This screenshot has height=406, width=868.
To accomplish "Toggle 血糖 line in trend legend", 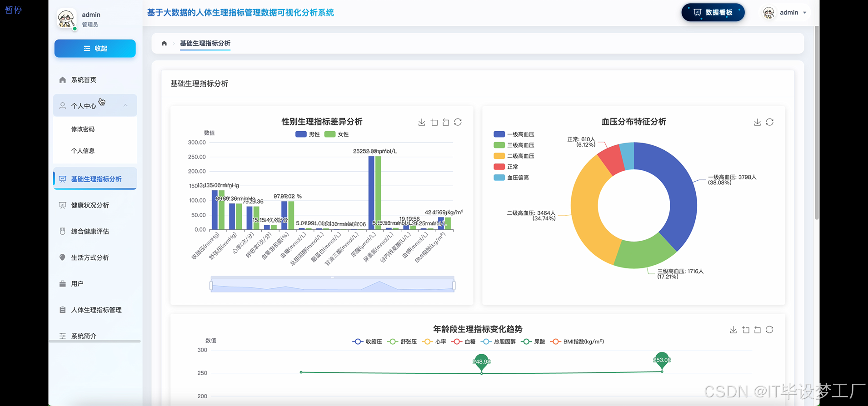I will [x=464, y=342].
